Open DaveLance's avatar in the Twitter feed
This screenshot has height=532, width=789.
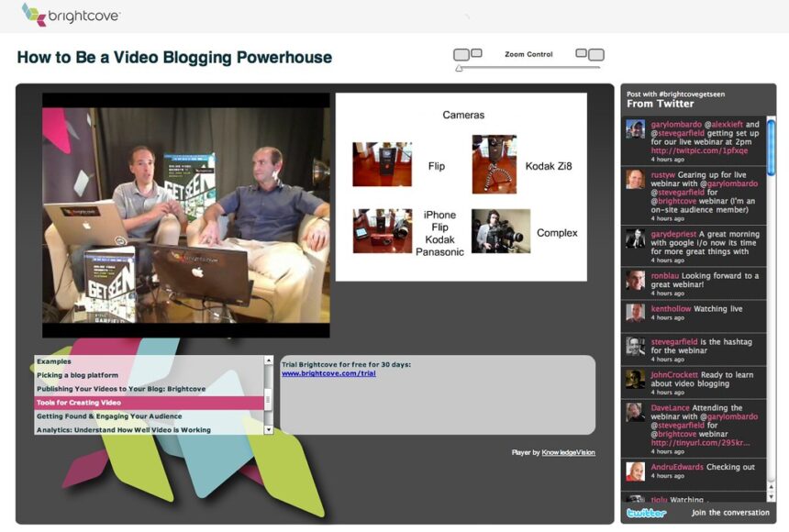(636, 412)
